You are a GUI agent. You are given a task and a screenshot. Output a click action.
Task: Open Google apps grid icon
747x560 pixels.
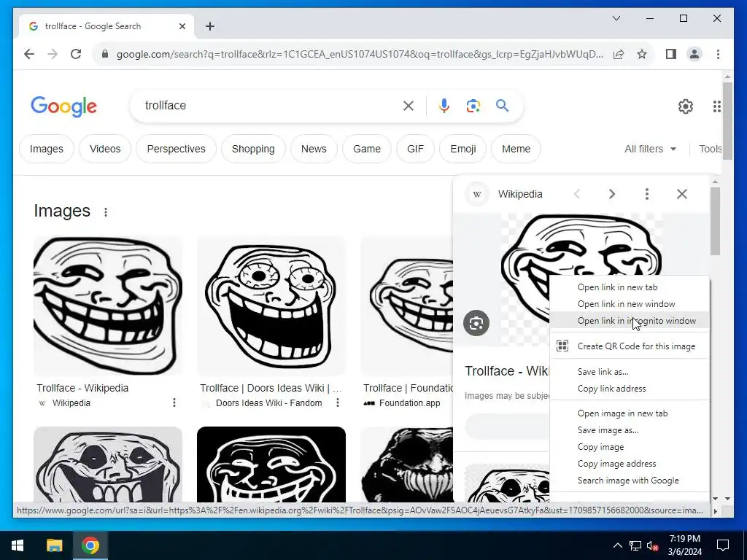(x=717, y=106)
